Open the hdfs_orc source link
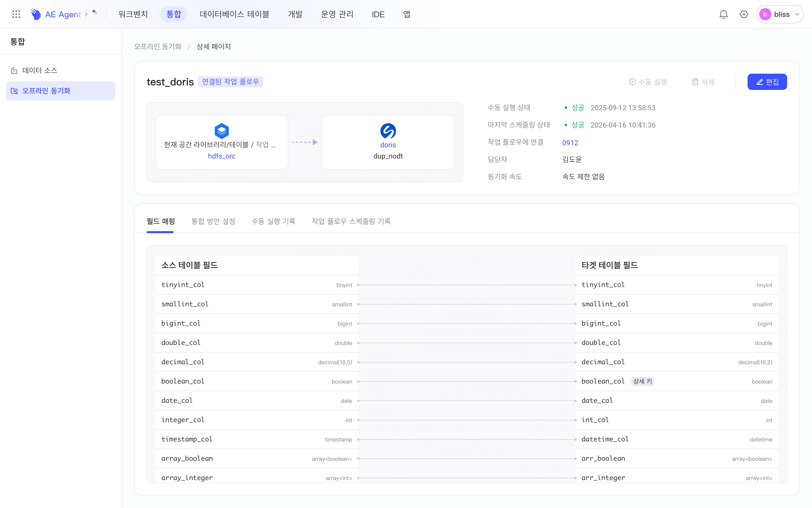The width and height of the screenshot is (812, 508). [222, 156]
